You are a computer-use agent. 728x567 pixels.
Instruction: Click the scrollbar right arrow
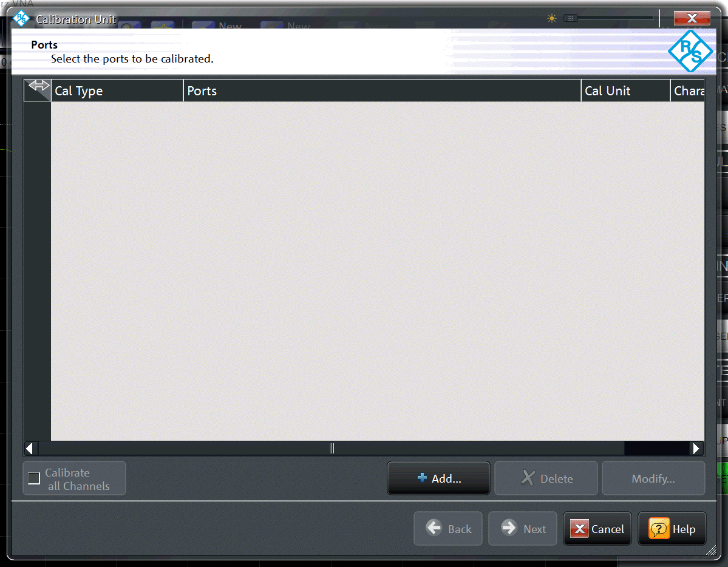(x=696, y=449)
